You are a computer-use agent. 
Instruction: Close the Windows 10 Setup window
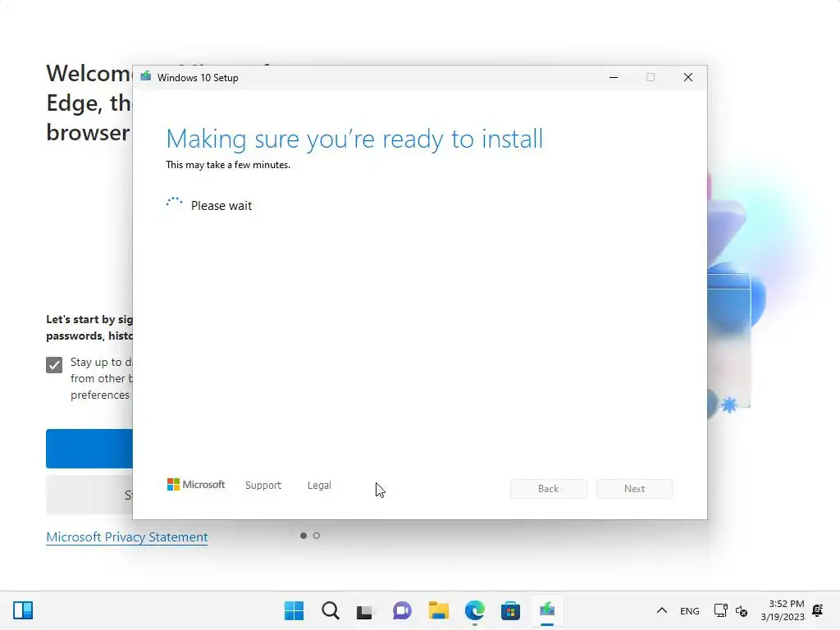[688, 77]
